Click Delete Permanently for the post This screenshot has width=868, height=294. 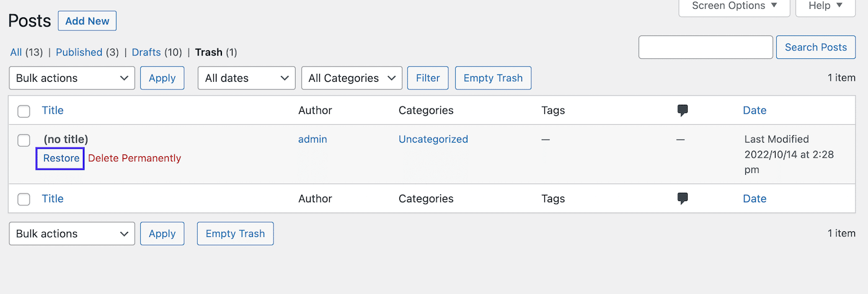click(x=135, y=158)
